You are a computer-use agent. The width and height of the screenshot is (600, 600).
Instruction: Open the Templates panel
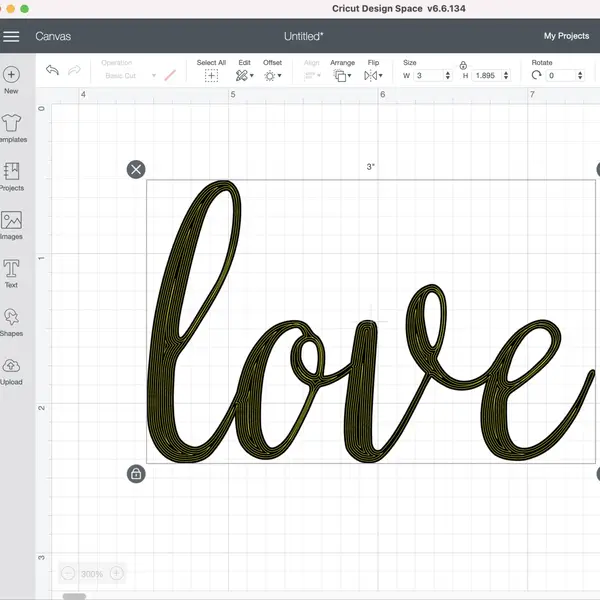11,124
